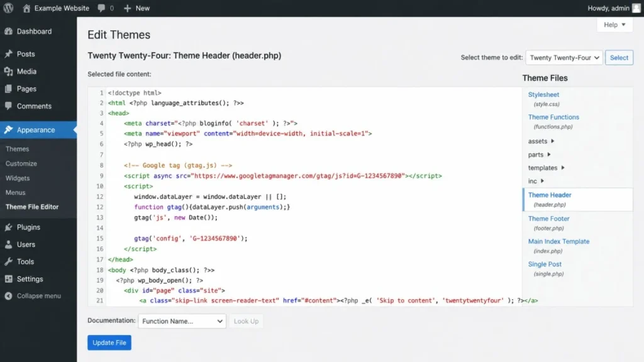Image resolution: width=644 pixels, height=362 pixels.
Task: Open the Function Name documentation dropdown
Action: tap(182, 321)
